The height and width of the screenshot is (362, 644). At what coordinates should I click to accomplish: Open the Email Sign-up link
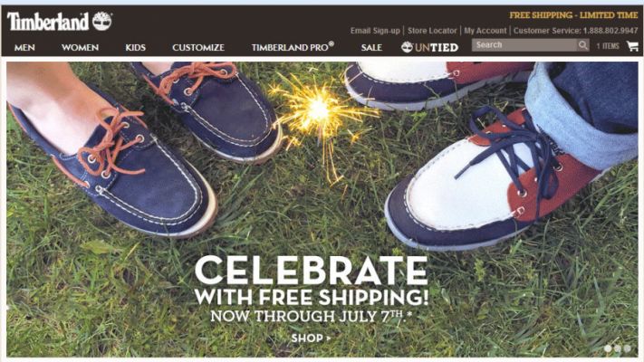point(375,31)
